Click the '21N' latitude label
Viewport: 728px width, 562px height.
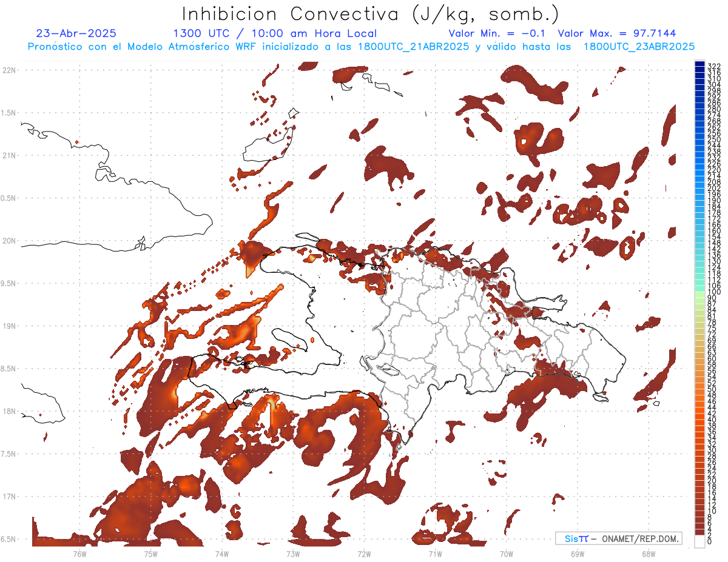(8, 155)
